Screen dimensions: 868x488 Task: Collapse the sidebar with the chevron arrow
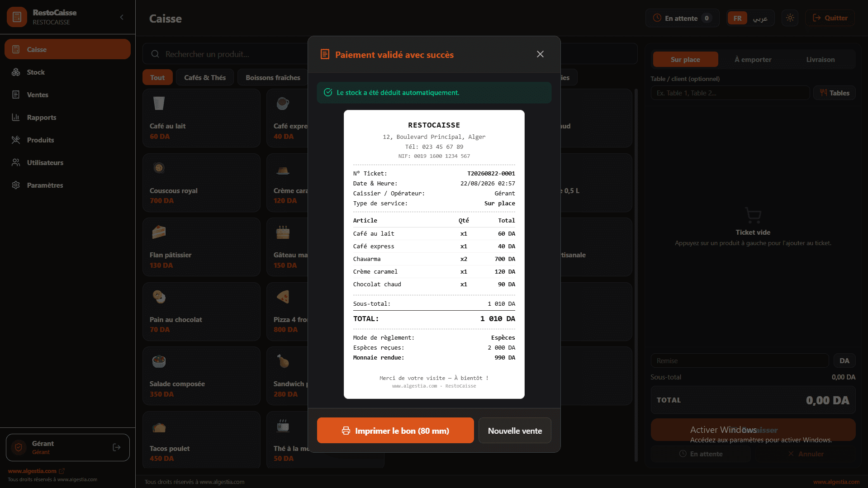click(x=122, y=17)
